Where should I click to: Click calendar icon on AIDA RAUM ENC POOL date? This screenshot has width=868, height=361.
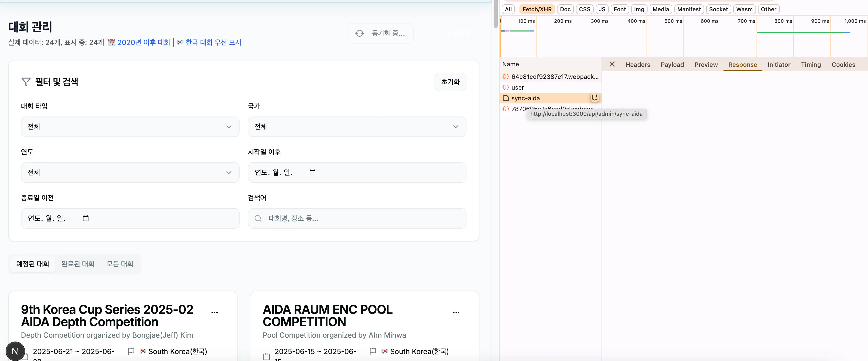tap(266, 356)
